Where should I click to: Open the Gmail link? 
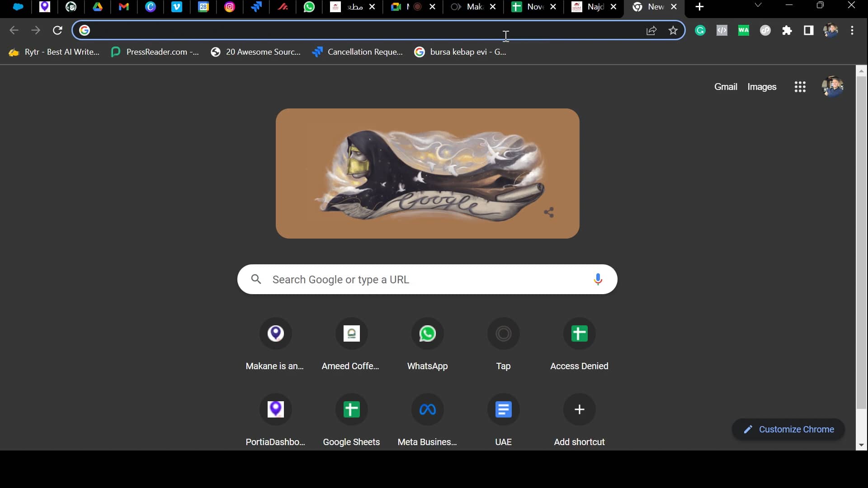pos(725,87)
